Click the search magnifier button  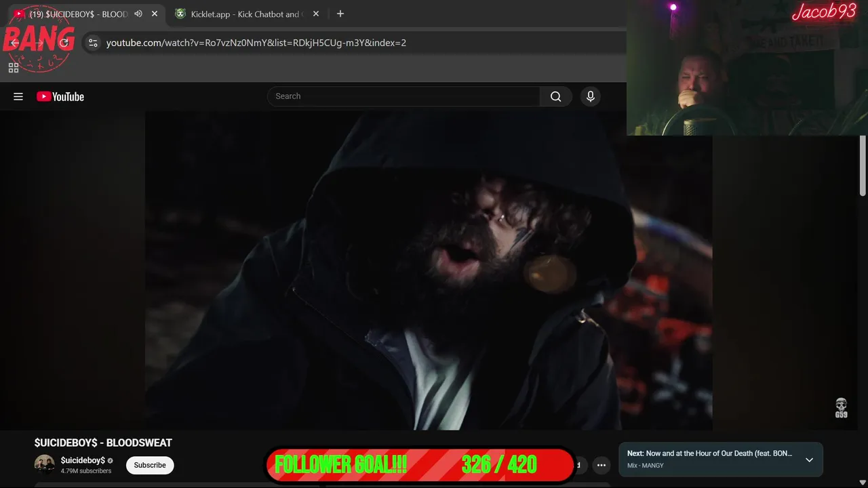[x=556, y=96]
